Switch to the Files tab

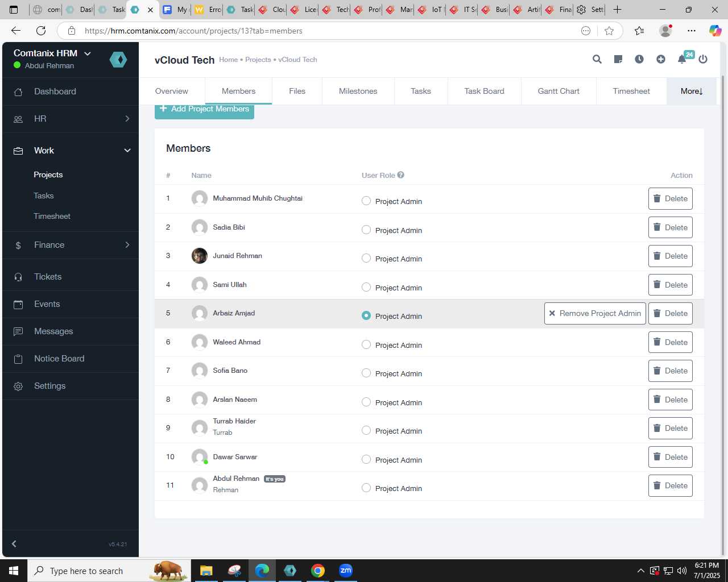coord(297,91)
